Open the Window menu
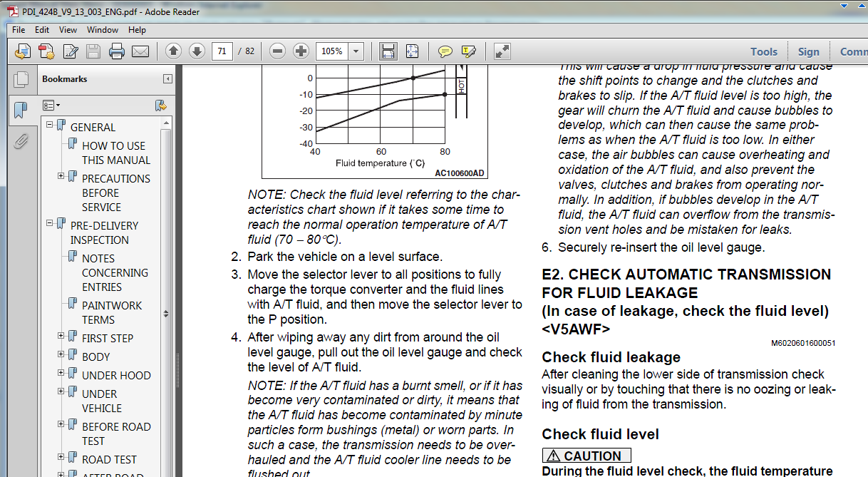868x477 pixels. point(103,30)
